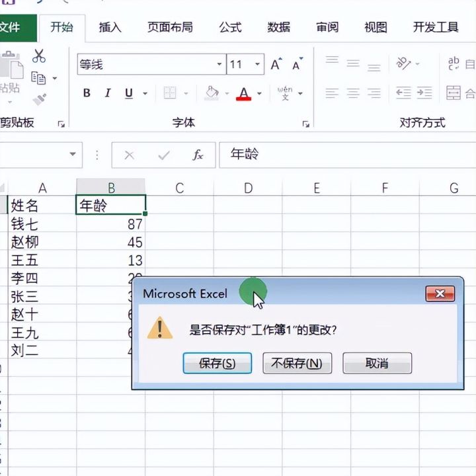Click 取消 in the dialog
Viewport: 476px width, 476px height.
(x=377, y=363)
